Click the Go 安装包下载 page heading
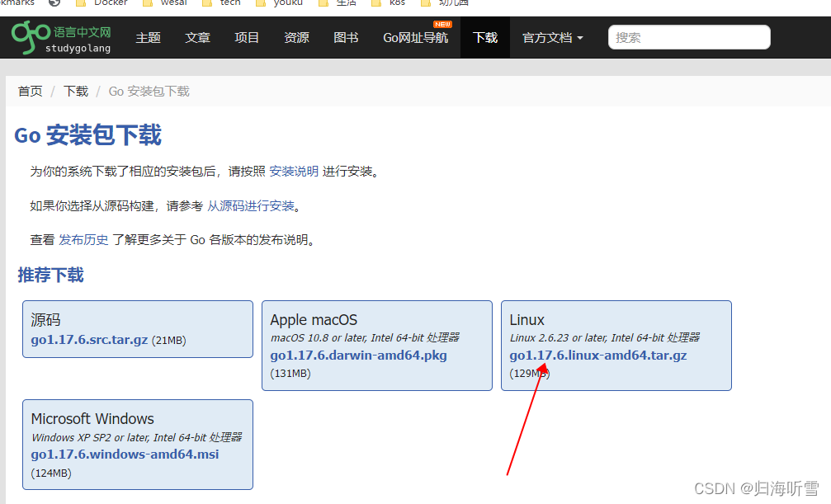 [x=88, y=135]
